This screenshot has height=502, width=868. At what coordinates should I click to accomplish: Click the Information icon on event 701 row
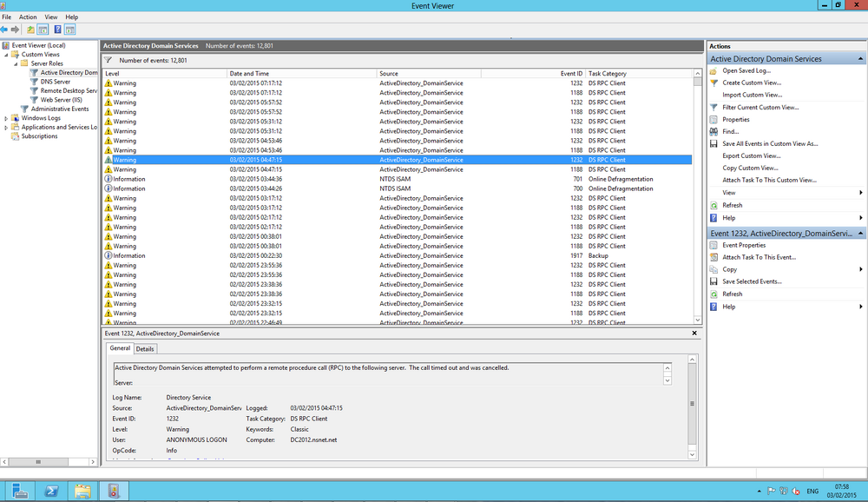pos(108,179)
